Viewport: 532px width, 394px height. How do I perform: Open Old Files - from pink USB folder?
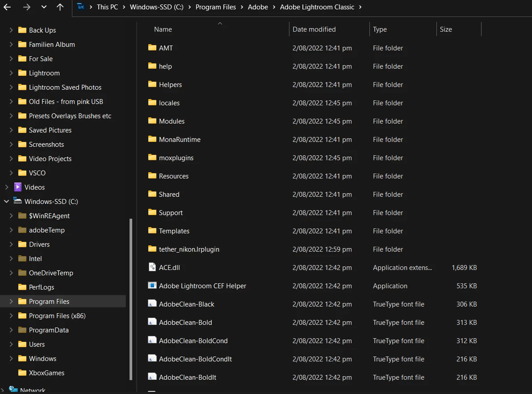[66, 102]
